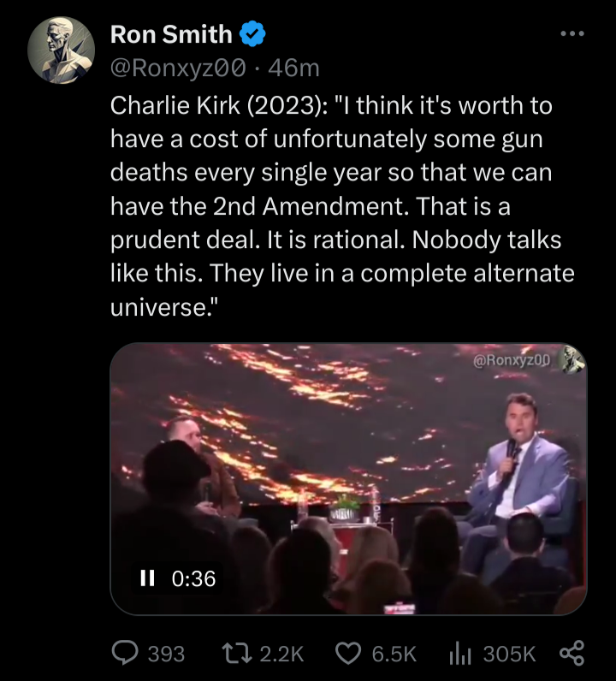Image resolution: width=616 pixels, height=681 pixels.
Task: Share the post via the share icon
Action: click(570, 654)
